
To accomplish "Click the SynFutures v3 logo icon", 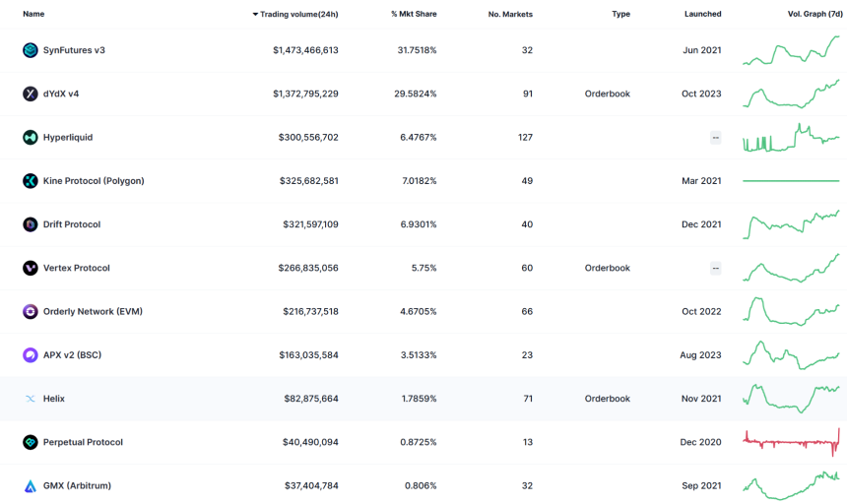I will [x=31, y=50].
